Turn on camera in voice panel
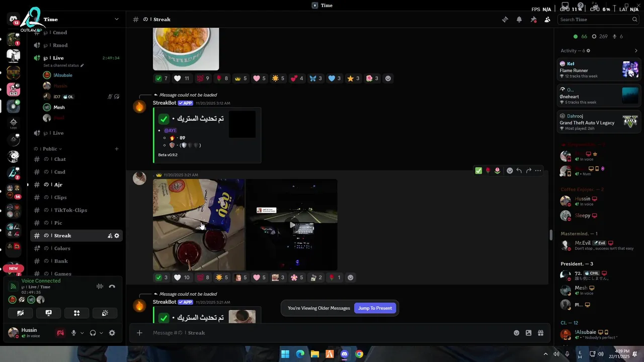The height and width of the screenshot is (362, 644). [x=21, y=313]
